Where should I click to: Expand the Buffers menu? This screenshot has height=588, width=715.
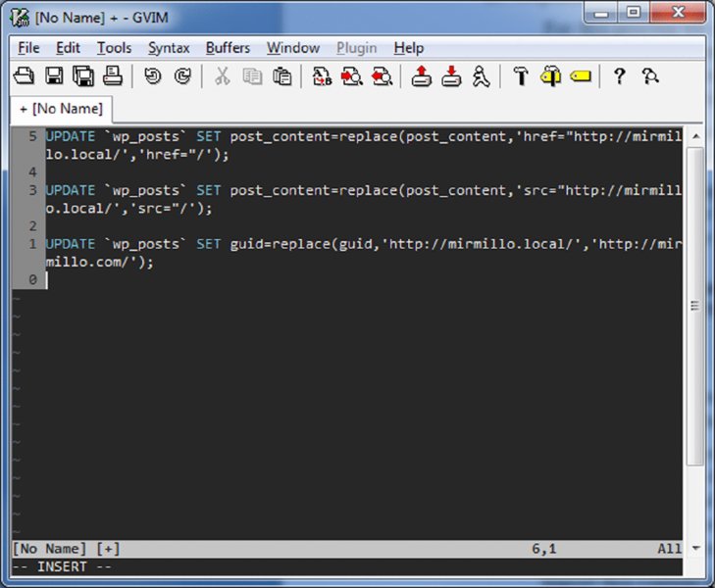point(228,47)
